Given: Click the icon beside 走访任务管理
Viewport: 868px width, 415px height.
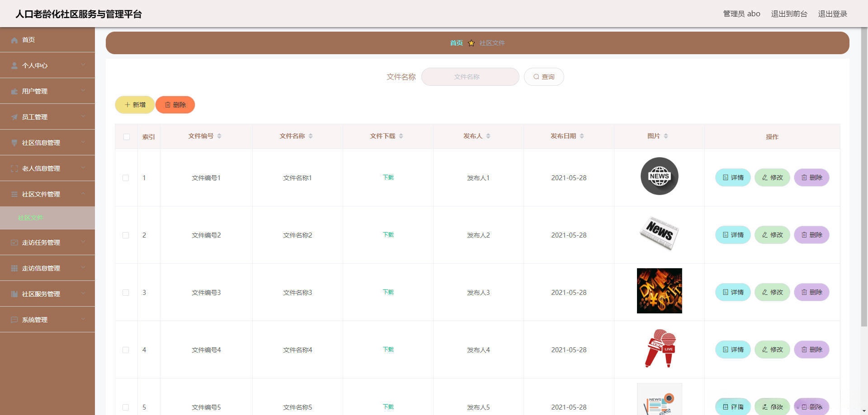Looking at the screenshot, I should pyautogui.click(x=14, y=243).
